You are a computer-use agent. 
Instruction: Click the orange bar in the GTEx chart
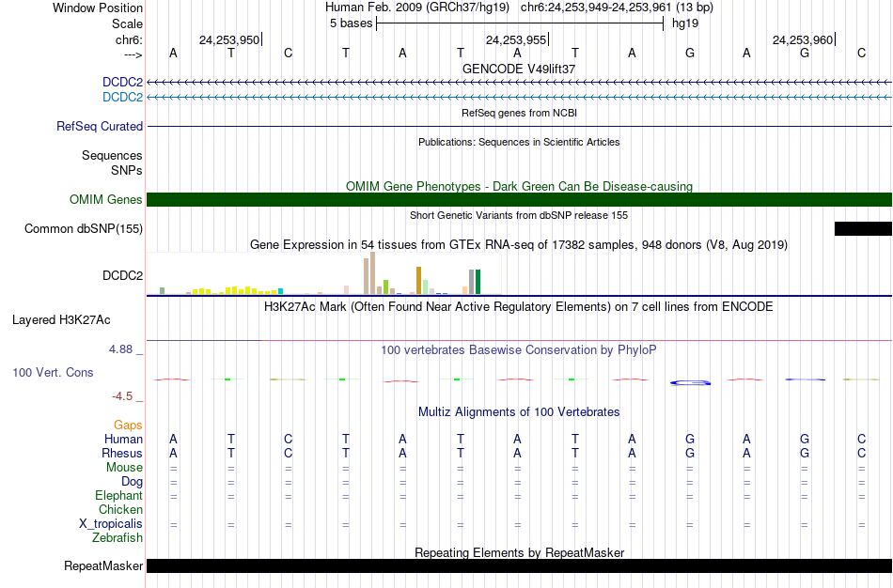(418, 281)
